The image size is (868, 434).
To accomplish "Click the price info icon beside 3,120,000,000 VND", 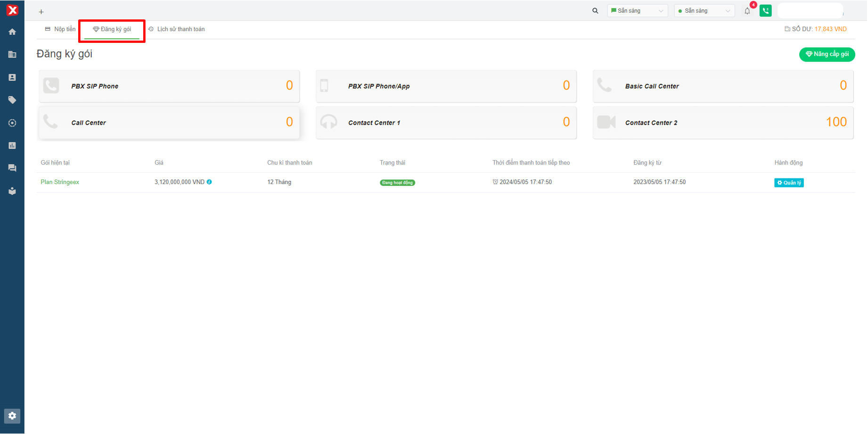I will pyautogui.click(x=209, y=182).
